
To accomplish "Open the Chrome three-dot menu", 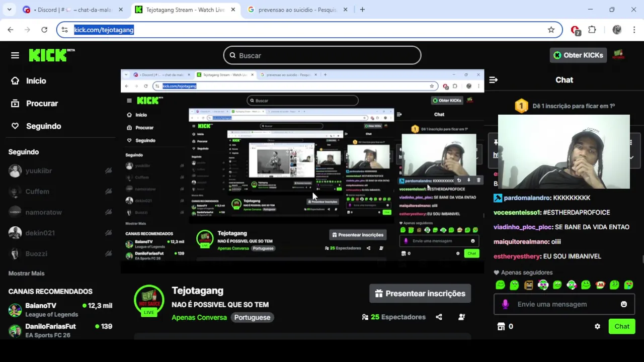I will pyautogui.click(x=633, y=30).
